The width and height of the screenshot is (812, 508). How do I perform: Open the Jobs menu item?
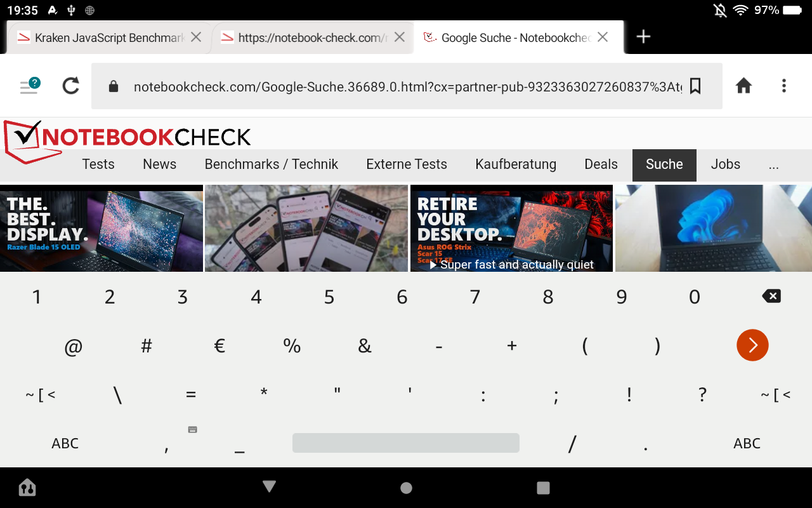click(x=726, y=164)
